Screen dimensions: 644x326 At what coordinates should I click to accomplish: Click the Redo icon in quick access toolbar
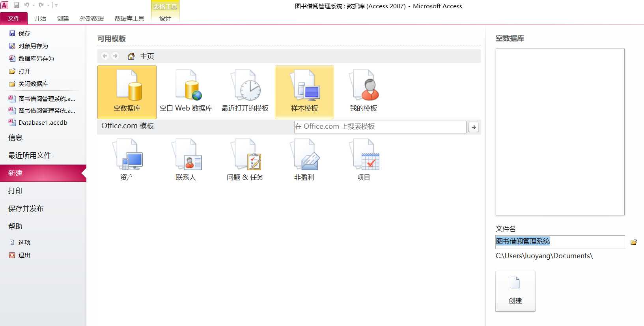pyautogui.click(x=41, y=5)
